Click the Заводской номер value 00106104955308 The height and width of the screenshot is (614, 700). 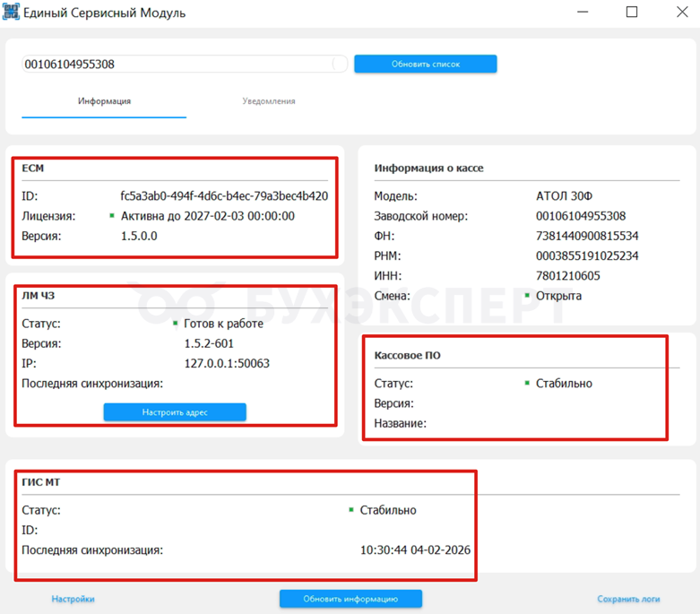click(581, 216)
